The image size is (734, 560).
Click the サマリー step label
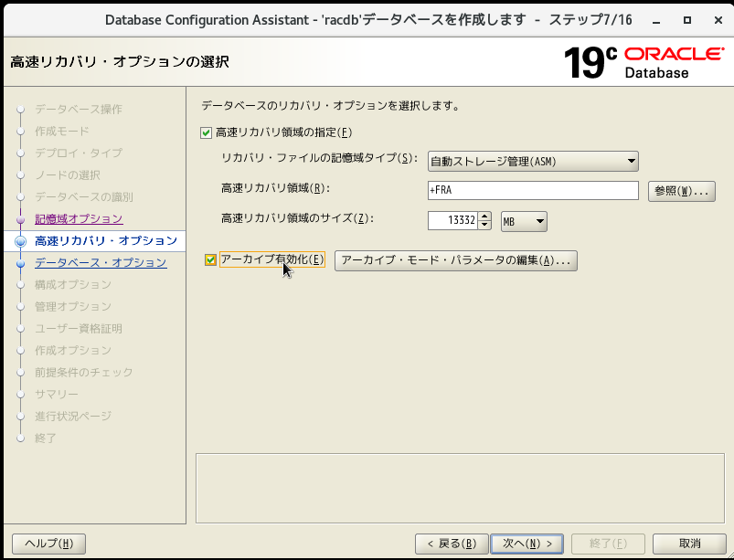57,395
